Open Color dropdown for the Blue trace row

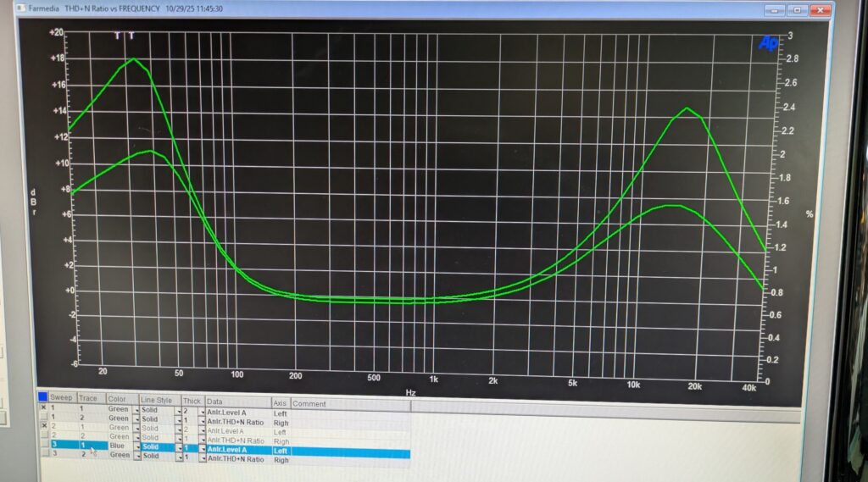(x=136, y=446)
